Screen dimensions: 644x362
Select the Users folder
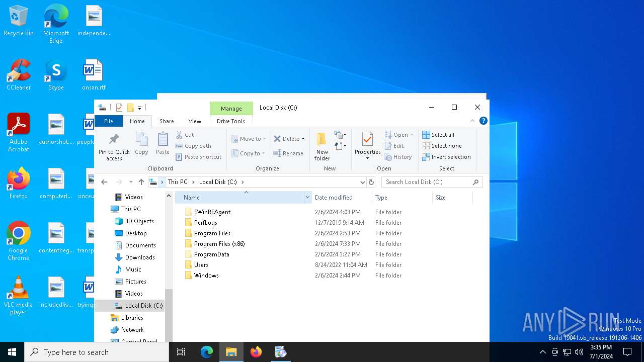[201, 265]
